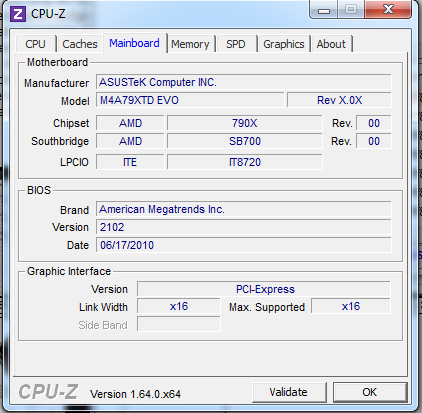422x413 pixels.
Task: Select BIOS brand American Megatrends Inc.
Action: [x=244, y=209]
